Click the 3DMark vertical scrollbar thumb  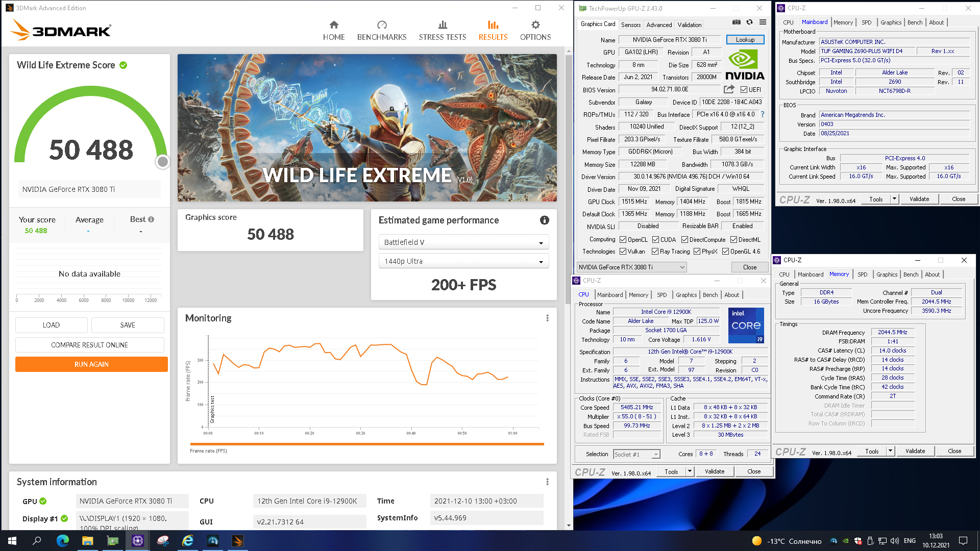pos(569,179)
